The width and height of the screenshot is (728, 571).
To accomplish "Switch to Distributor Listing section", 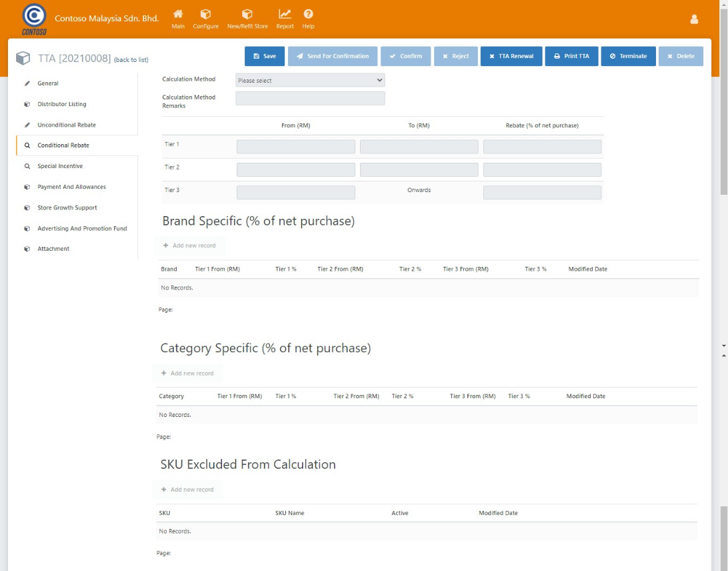I will [x=61, y=104].
